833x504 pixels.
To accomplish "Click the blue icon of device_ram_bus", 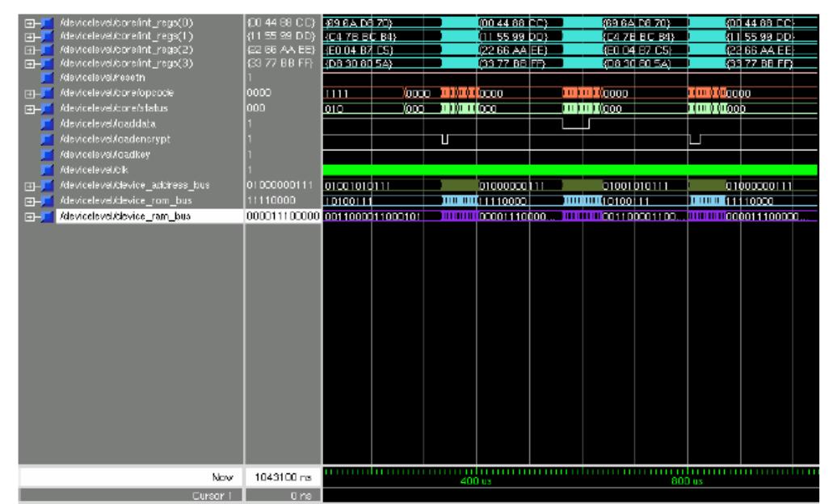I will pyautogui.click(x=48, y=216).
